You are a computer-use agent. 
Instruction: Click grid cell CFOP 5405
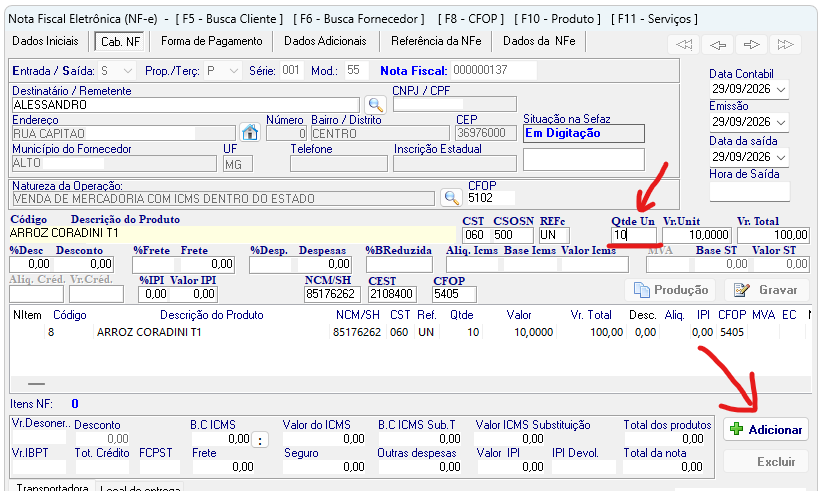[x=732, y=332]
